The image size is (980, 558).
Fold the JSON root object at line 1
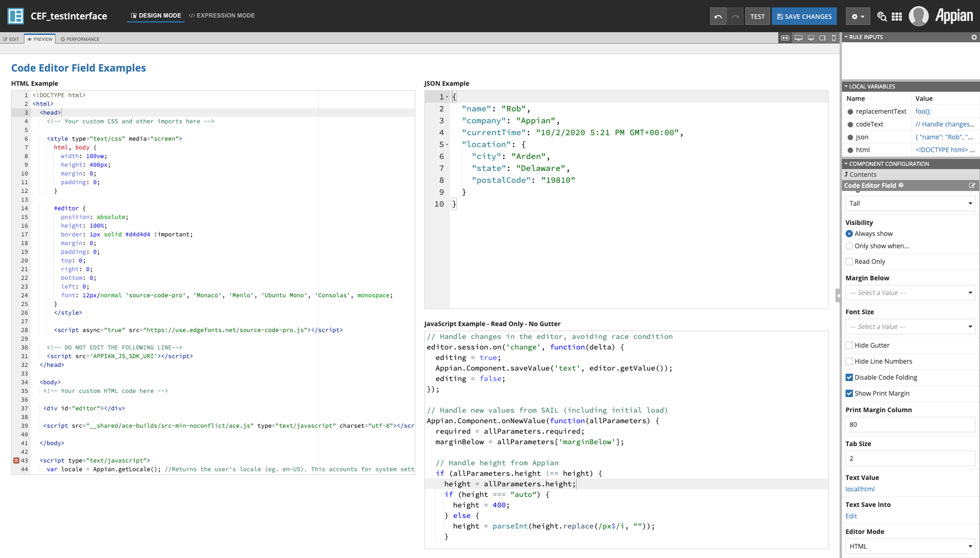click(x=447, y=97)
